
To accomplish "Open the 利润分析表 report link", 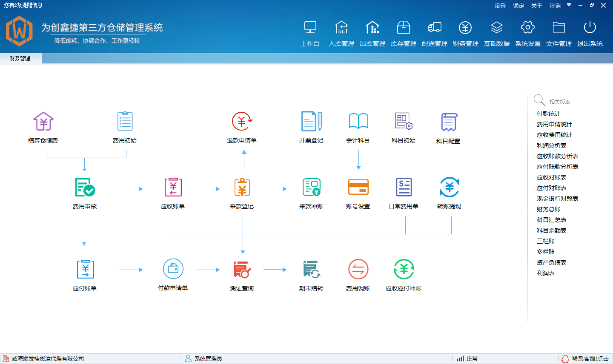I will coord(551,145).
